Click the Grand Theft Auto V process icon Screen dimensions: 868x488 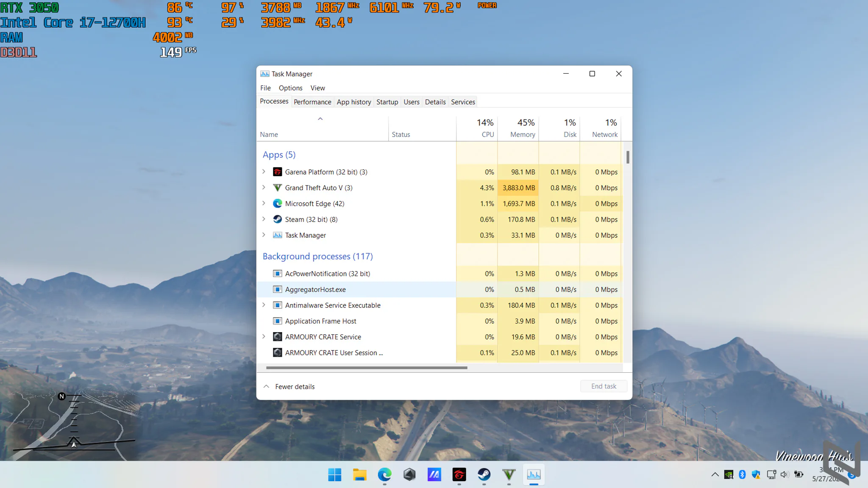[x=277, y=188]
